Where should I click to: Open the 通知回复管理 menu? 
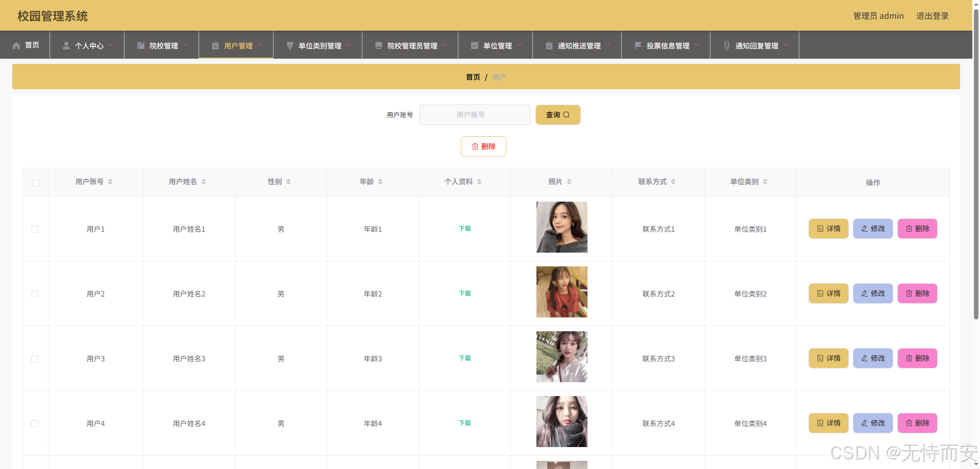(755, 45)
